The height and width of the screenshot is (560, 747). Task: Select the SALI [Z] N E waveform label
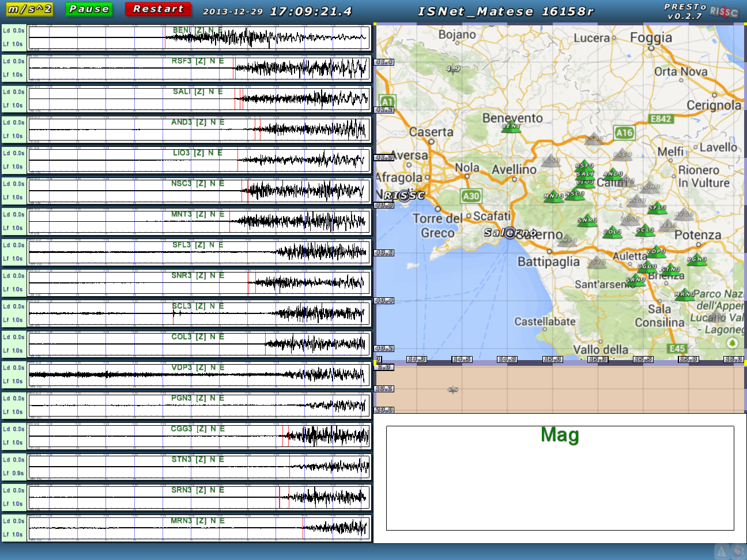tap(198, 92)
